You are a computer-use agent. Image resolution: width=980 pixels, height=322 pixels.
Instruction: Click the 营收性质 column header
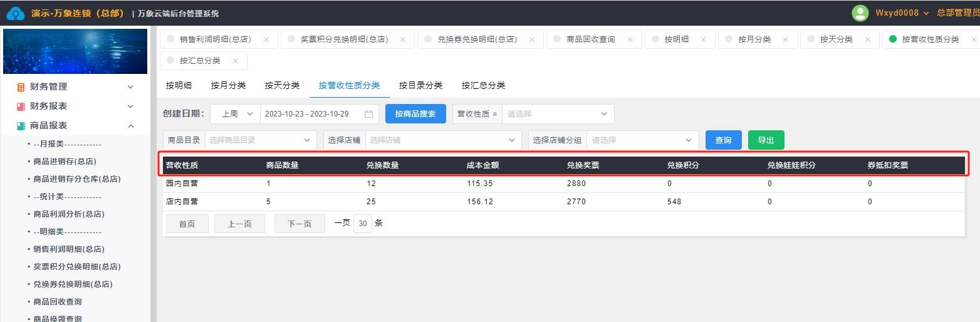(x=182, y=166)
